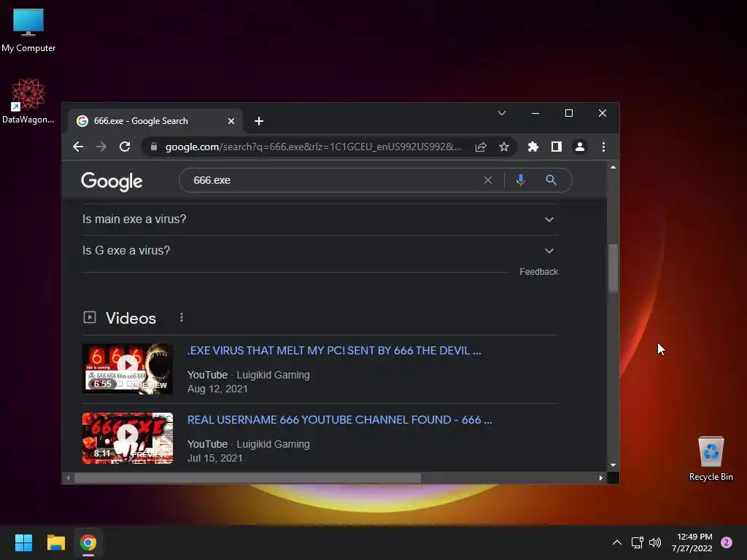This screenshot has height=560, width=747.
Task: Open Chrome extensions puzzle icon
Action: click(x=533, y=147)
